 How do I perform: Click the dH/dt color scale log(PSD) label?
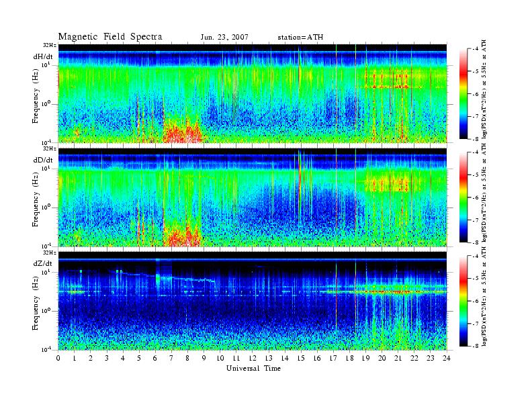484,89
